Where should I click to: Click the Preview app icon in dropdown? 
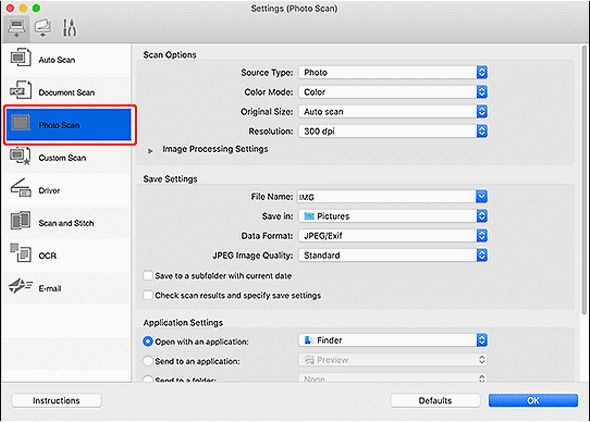(x=309, y=360)
